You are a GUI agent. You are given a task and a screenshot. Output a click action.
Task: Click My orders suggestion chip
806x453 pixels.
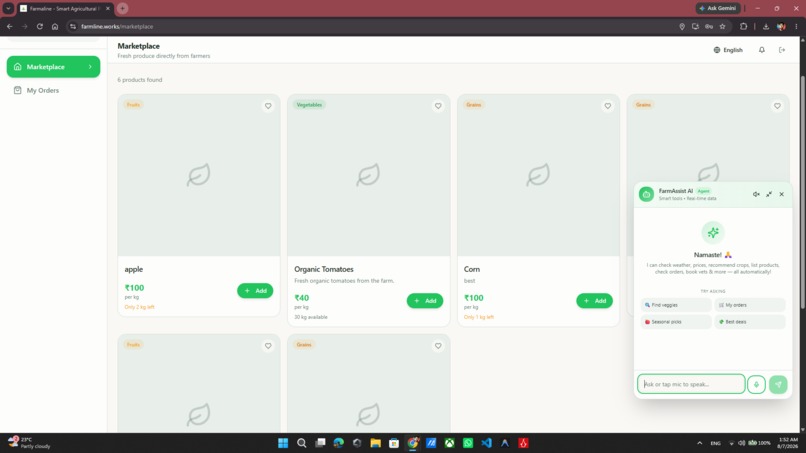tap(749, 305)
